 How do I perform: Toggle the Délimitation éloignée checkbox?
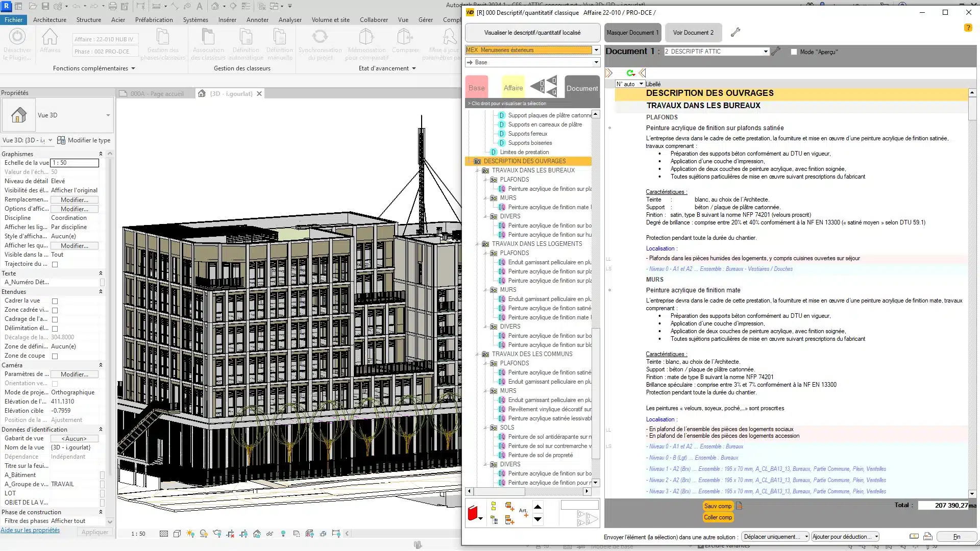point(55,329)
